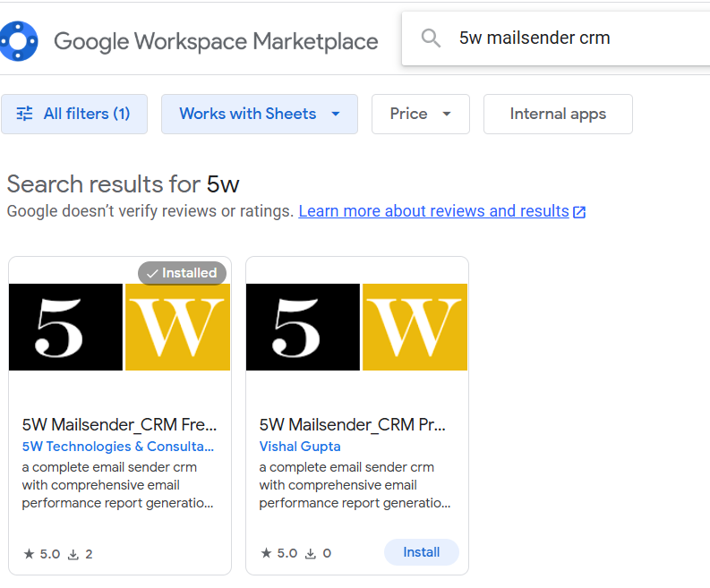Image resolution: width=710 pixels, height=588 pixels.
Task: Click the description text on the Vishal Gupta card
Action: (355, 485)
